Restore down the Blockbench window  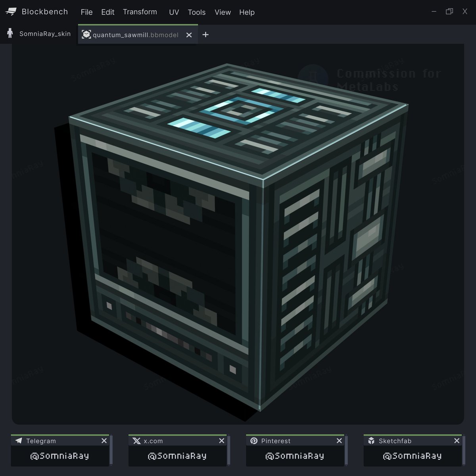tap(449, 12)
